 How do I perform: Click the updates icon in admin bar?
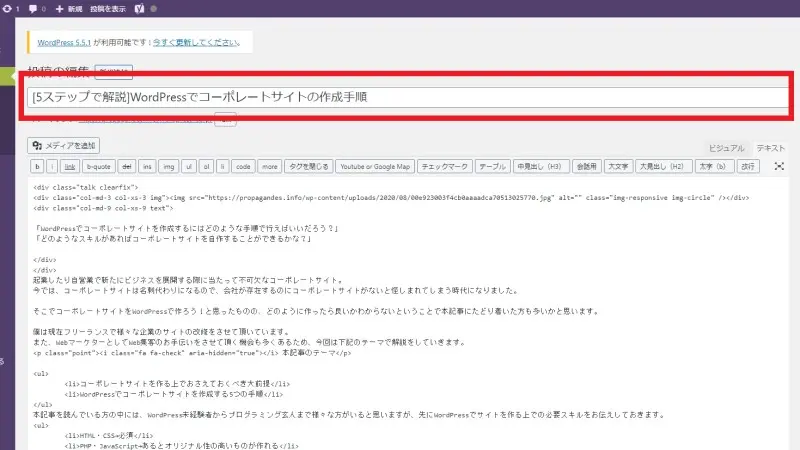pos(9,7)
